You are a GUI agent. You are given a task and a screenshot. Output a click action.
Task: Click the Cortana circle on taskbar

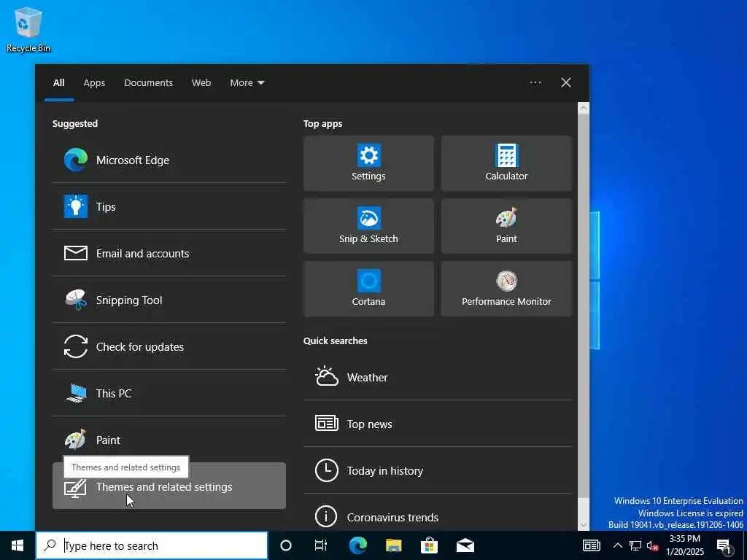286,545
